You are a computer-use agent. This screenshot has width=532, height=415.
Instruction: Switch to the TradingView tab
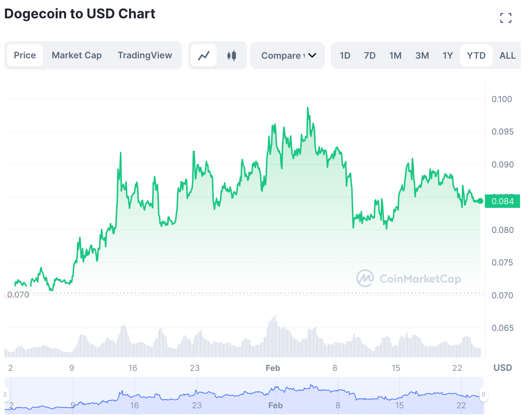[x=145, y=55]
